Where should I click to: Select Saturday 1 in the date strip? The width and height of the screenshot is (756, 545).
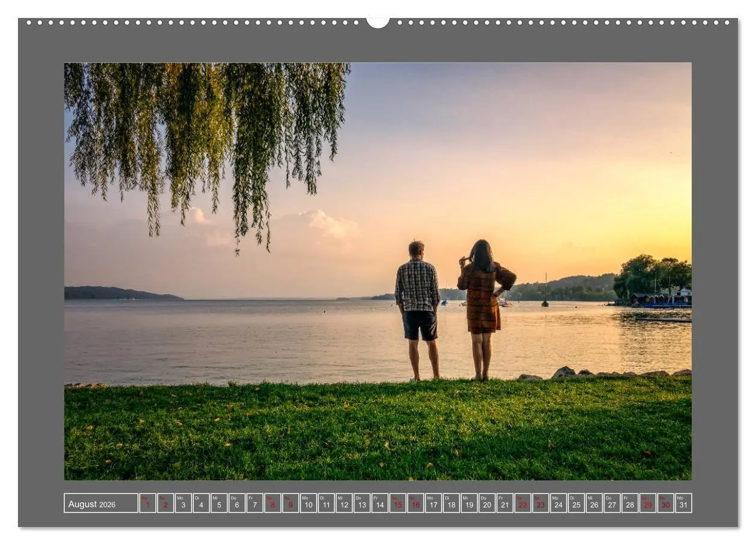[148, 503]
